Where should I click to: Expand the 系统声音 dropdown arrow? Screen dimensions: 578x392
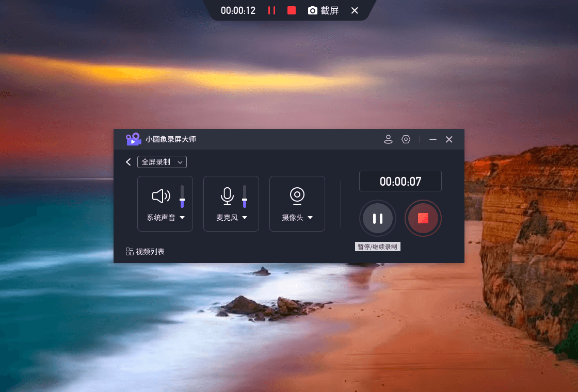coord(182,218)
